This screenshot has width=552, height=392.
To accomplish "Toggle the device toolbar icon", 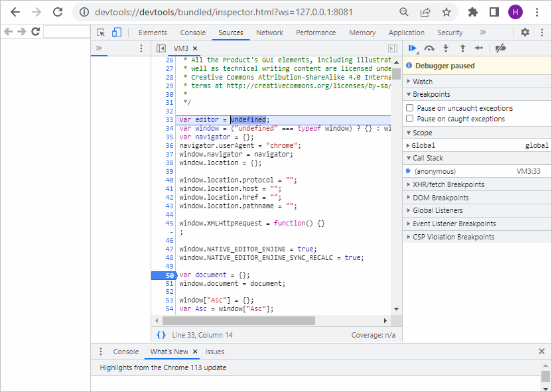I will [117, 33].
